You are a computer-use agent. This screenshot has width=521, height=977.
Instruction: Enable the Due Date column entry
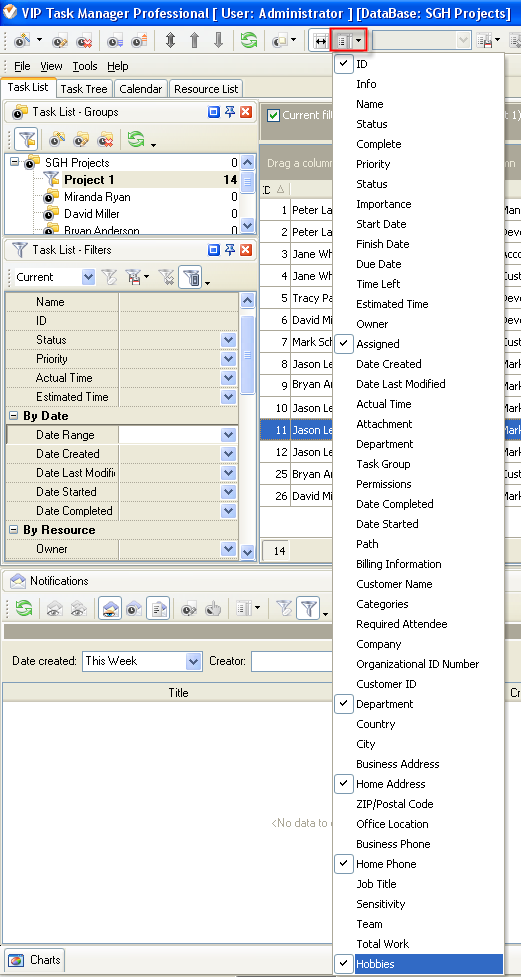pos(418,264)
